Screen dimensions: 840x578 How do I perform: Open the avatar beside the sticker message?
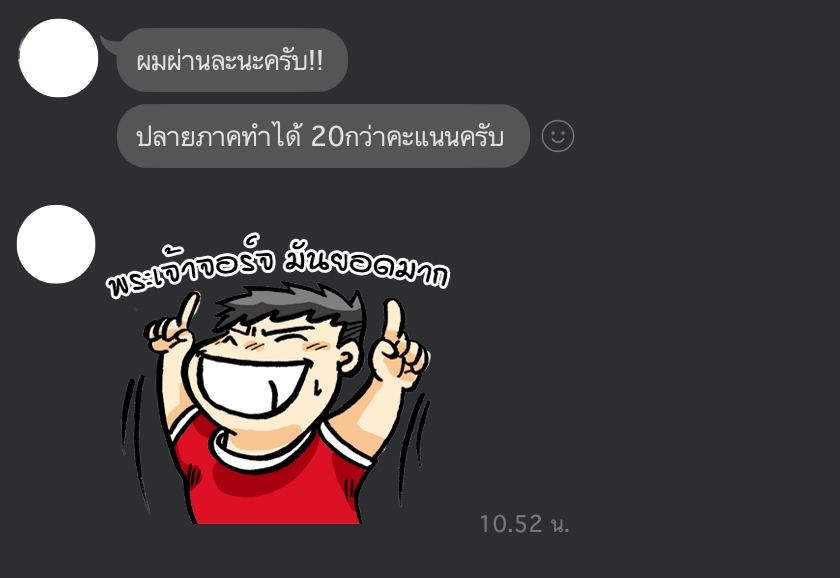pos(56,244)
